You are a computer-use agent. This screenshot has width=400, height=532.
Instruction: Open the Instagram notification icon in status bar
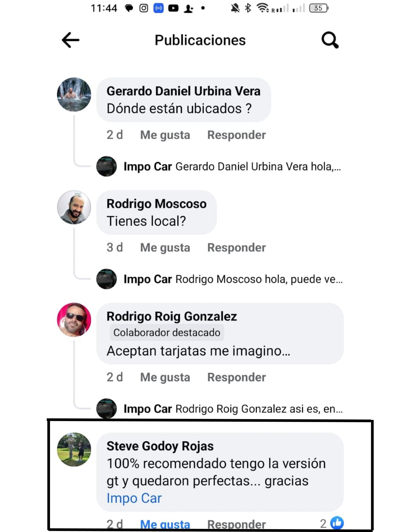[144, 8]
